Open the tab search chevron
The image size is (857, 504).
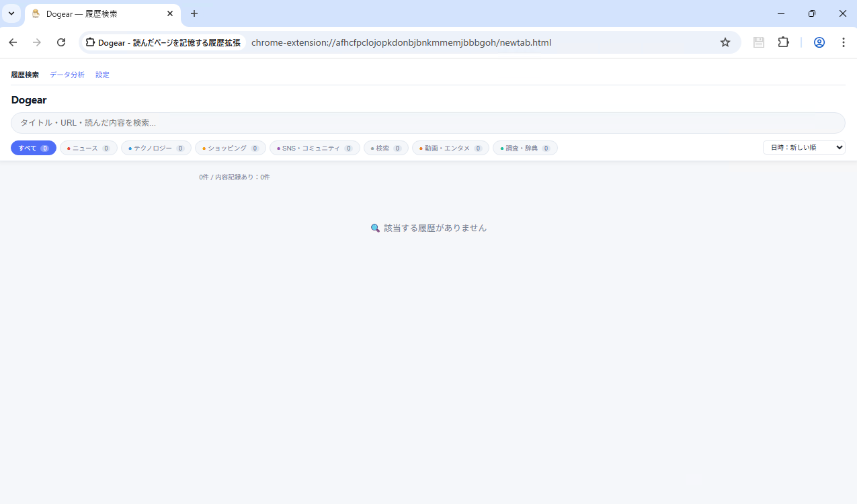(11, 13)
